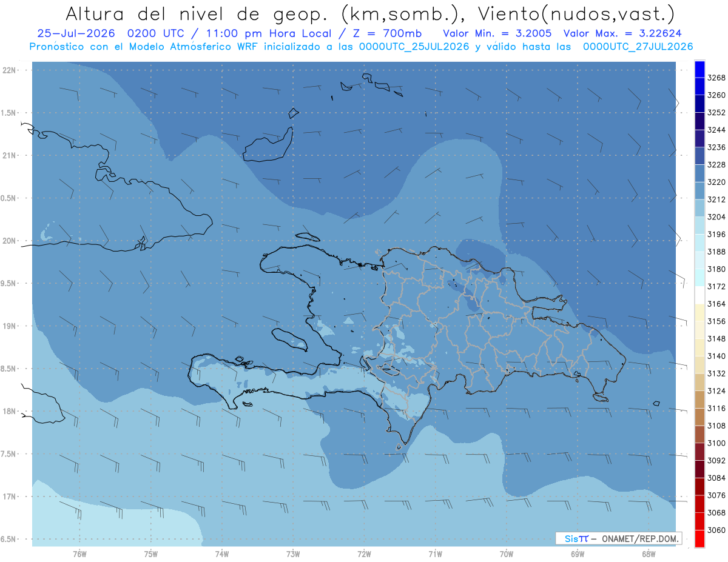Click the 3156 legend value
This screenshot has width=728, height=562.
click(x=716, y=321)
